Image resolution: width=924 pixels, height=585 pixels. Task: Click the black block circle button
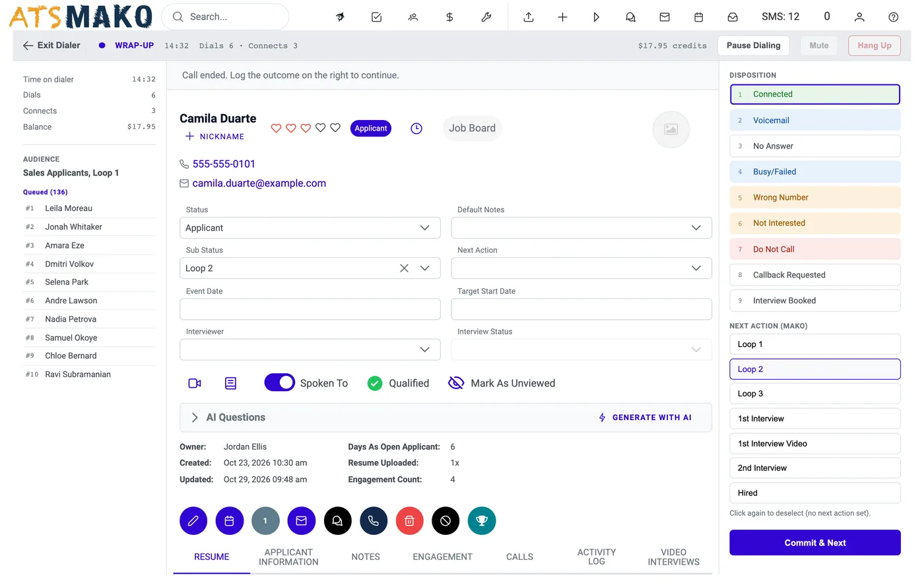[x=445, y=521]
